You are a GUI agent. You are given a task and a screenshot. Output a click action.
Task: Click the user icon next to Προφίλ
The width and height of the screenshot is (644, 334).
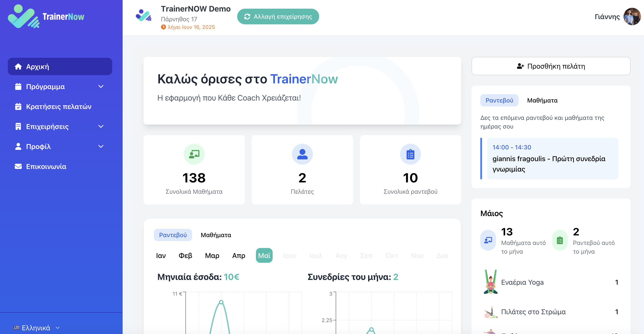click(18, 147)
